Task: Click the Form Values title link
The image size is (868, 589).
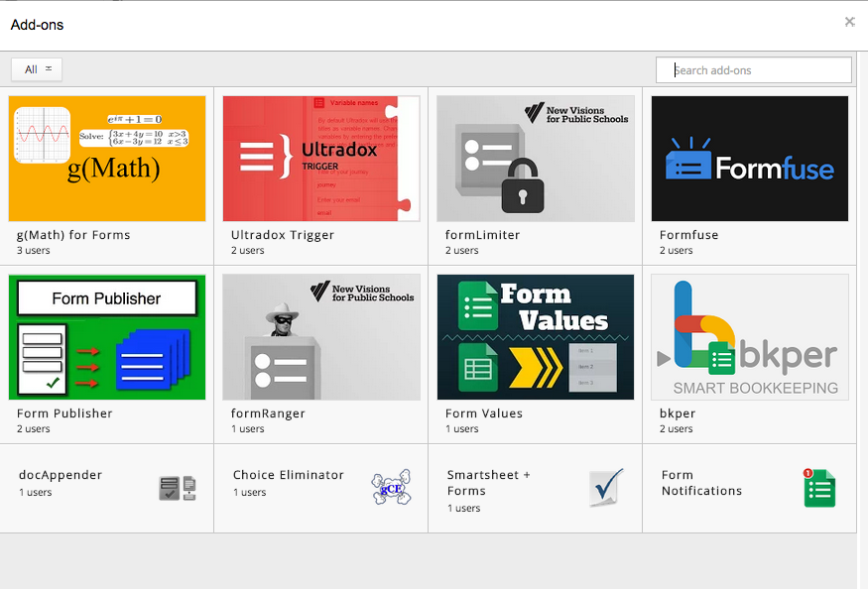Action: tap(484, 413)
